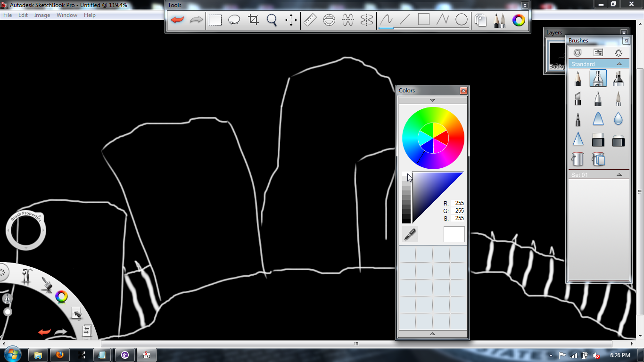Click the white current color swatch
Viewport: 644px width, 362px height.
tap(454, 234)
